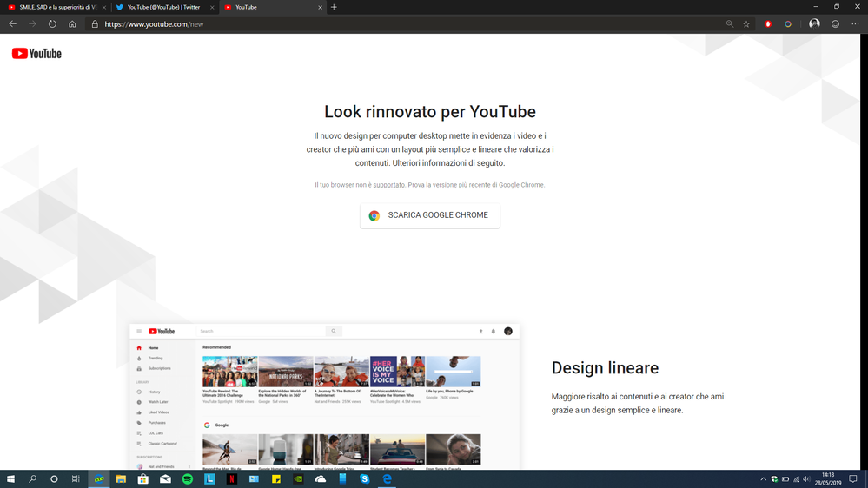Open the browser home page icon

(x=72, y=23)
